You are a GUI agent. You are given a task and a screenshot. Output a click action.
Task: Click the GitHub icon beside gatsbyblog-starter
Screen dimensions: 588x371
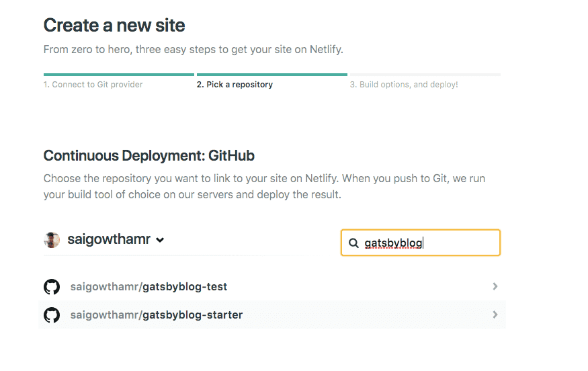tap(52, 315)
